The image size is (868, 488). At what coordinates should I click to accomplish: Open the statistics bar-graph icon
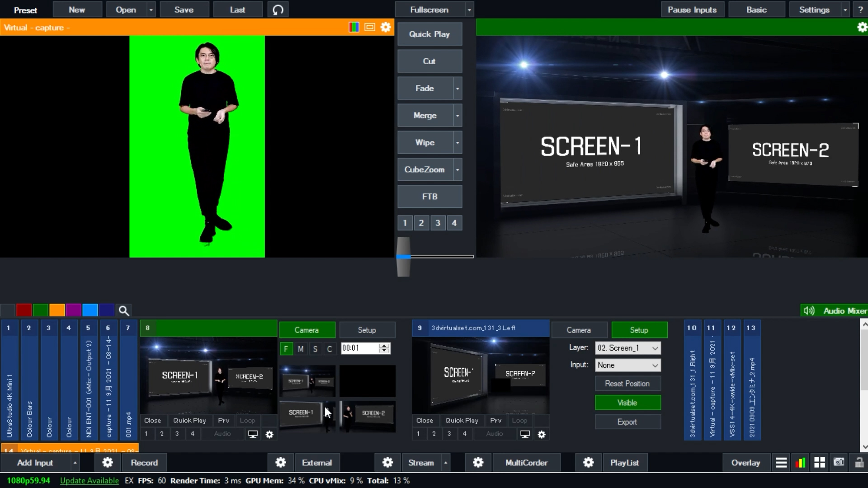click(800, 463)
